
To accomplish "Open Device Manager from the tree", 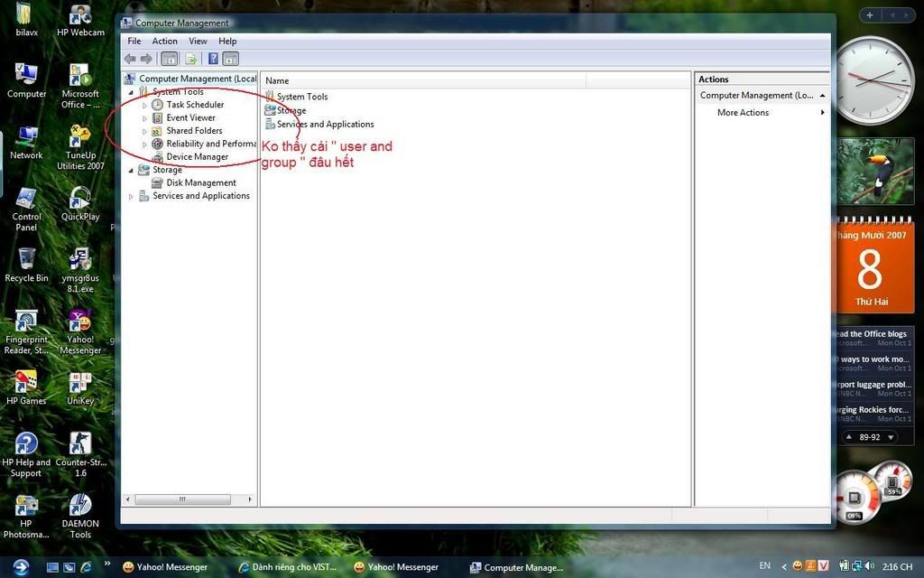I will pos(197,157).
